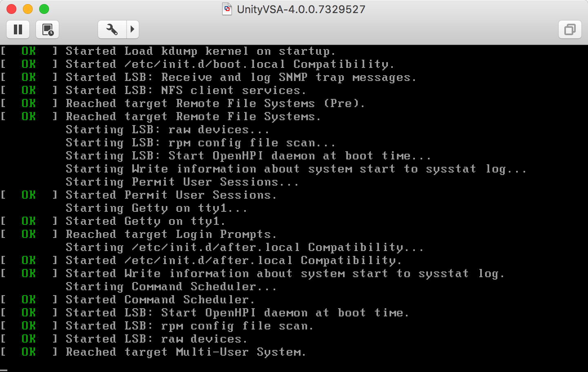The height and width of the screenshot is (372, 588).
Task: Minimize the virtual machine window
Action: [x=28, y=9]
